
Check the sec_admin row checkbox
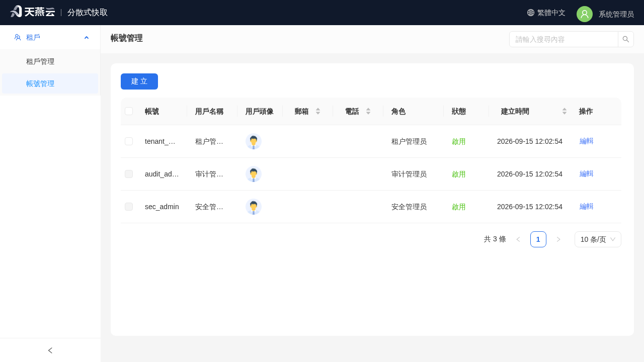pos(129,207)
